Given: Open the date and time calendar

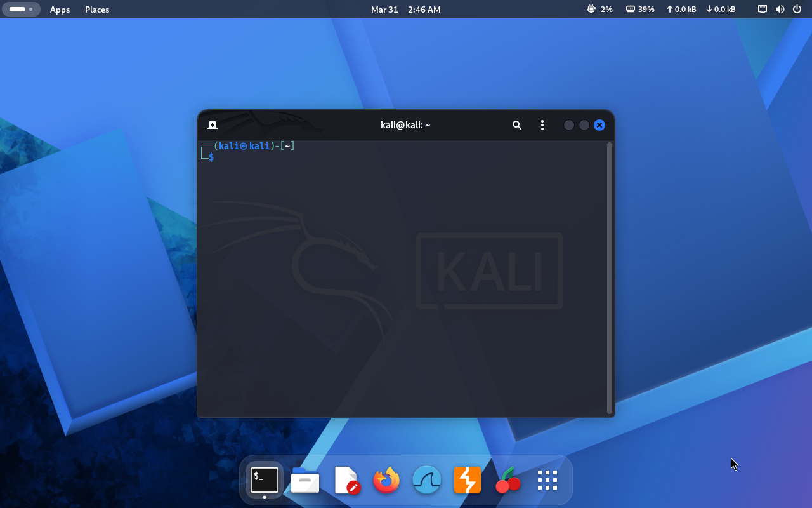Looking at the screenshot, I should point(405,10).
